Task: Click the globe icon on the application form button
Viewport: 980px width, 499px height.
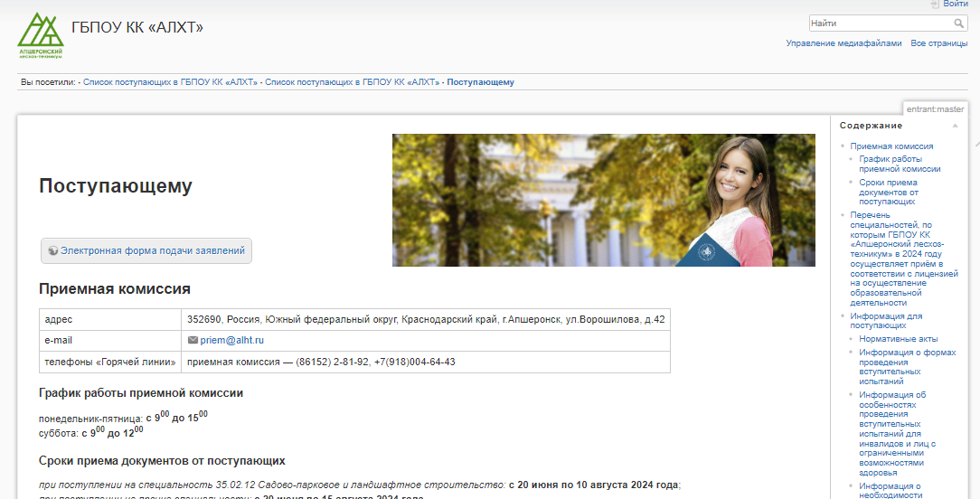Action: [x=53, y=250]
